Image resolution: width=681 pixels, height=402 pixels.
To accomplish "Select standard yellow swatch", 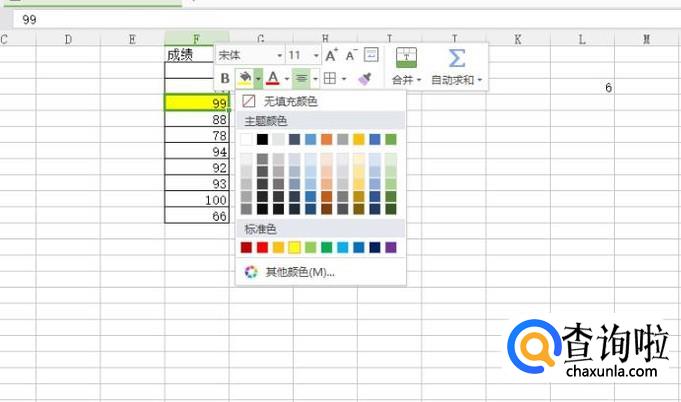I will pos(294,247).
